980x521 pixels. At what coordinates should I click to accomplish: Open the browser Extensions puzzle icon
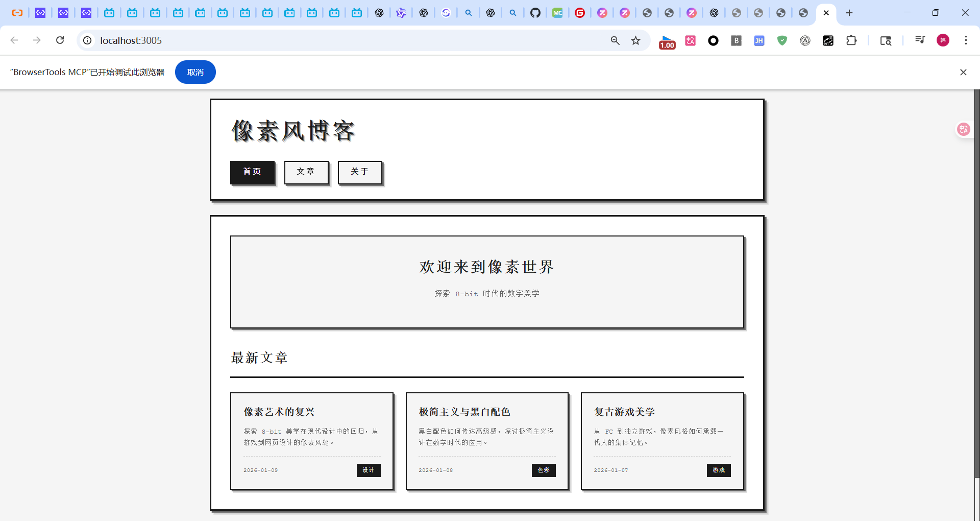[x=851, y=40]
